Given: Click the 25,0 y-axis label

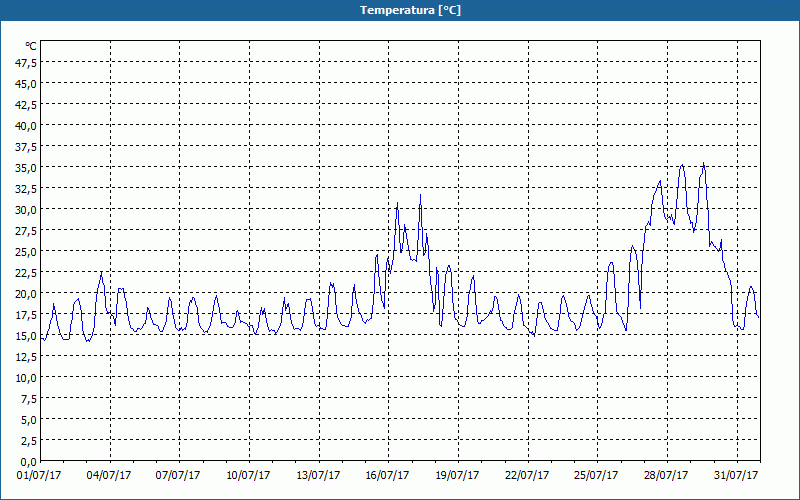Looking at the screenshot, I should [x=27, y=252].
